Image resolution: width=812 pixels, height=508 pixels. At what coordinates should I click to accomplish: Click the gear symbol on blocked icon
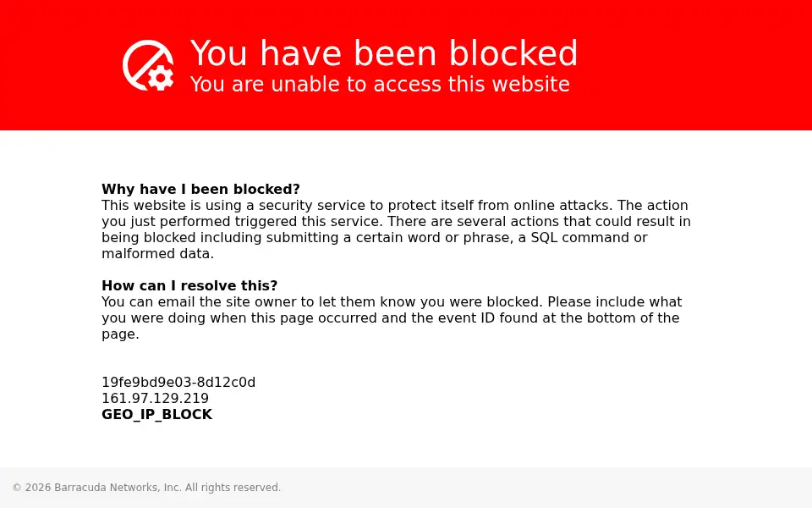[161, 78]
